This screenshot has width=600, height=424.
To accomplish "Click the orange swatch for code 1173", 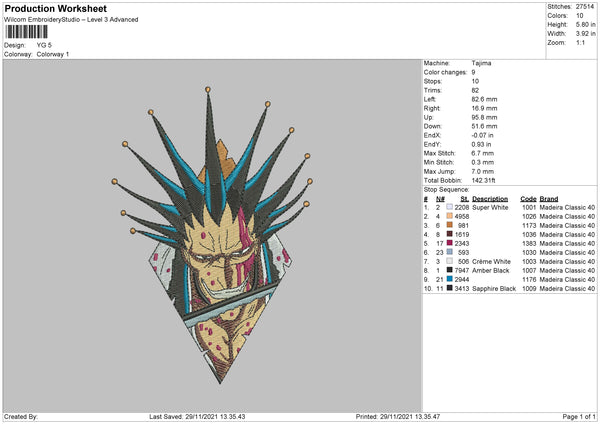I will [450, 225].
